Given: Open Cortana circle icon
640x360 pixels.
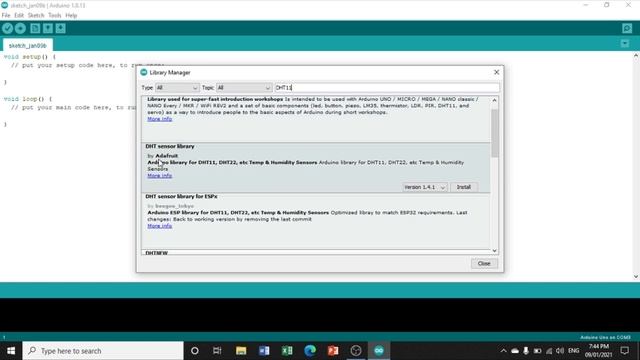Looking at the screenshot, I should pos(195,351).
